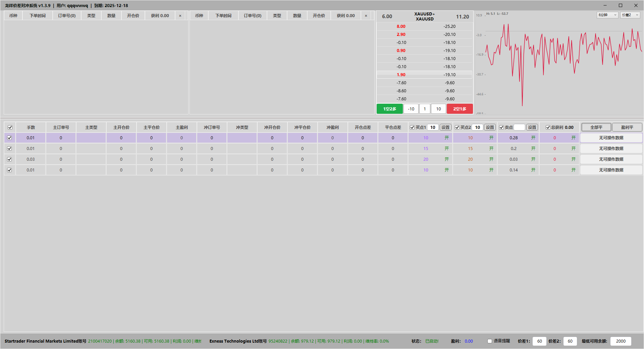Screen dimensions: 644x349
Task: Select the highlighted 1.90 row in spread list
Action: (x=424, y=75)
